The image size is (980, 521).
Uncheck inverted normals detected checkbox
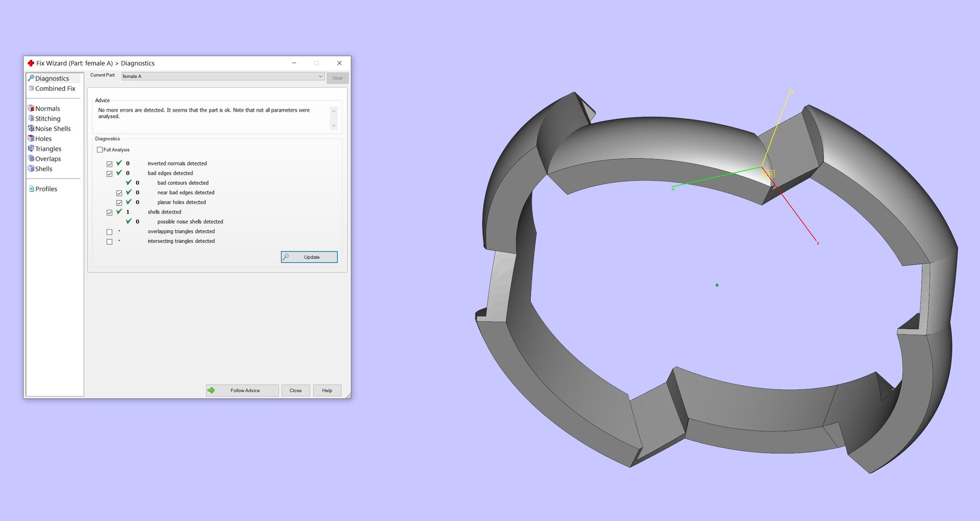tap(109, 164)
